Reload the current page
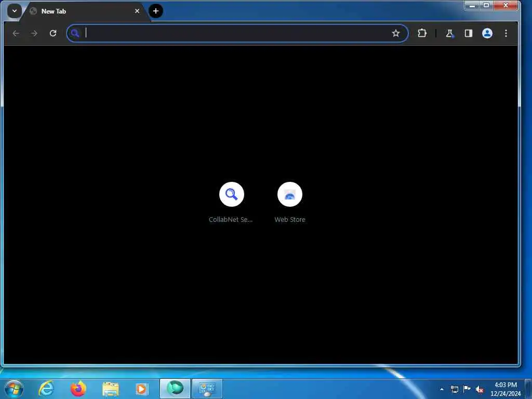The image size is (532, 399). click(53, 33)
